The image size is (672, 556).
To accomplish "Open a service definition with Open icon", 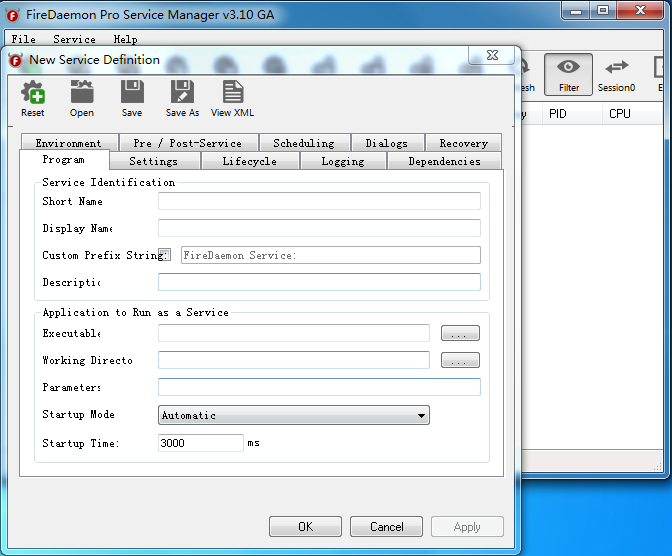I will pyautogui.click(x=82, y=99).
